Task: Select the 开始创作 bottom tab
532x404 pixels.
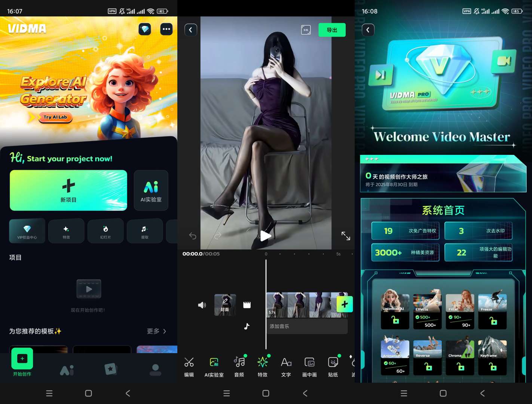Action: pyautogui.click(x=22, y=362)
